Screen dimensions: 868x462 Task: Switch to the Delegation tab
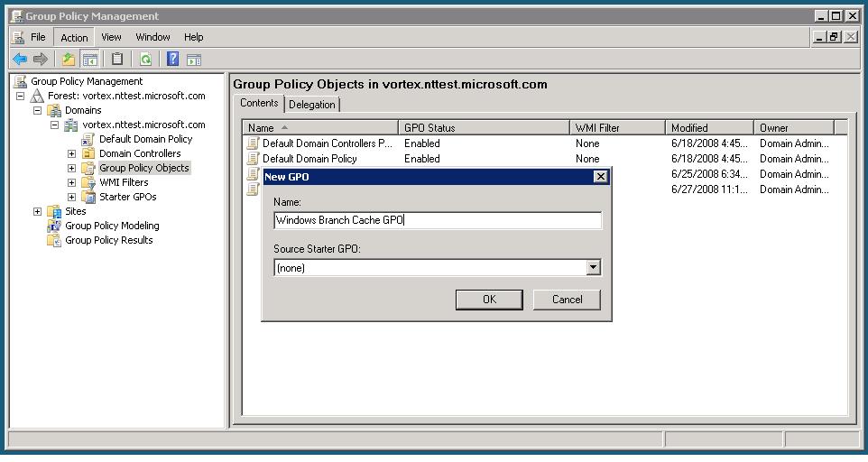312,105
